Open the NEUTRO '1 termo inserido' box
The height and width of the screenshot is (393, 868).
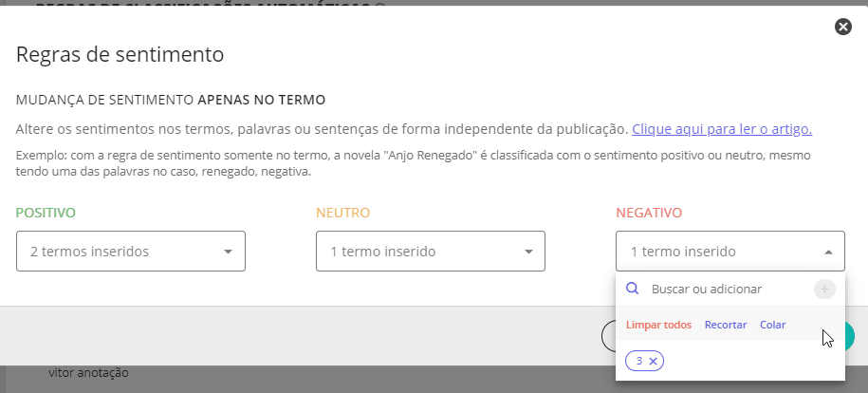pos(431,252)
